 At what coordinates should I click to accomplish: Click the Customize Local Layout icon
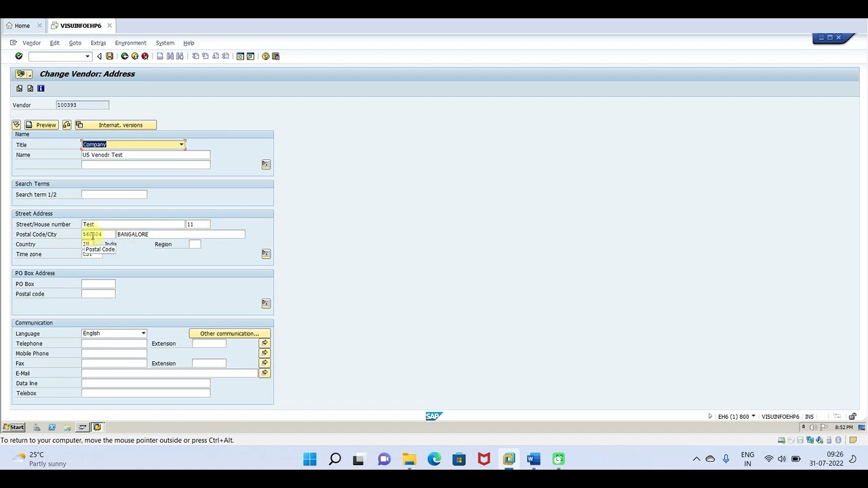275,56
